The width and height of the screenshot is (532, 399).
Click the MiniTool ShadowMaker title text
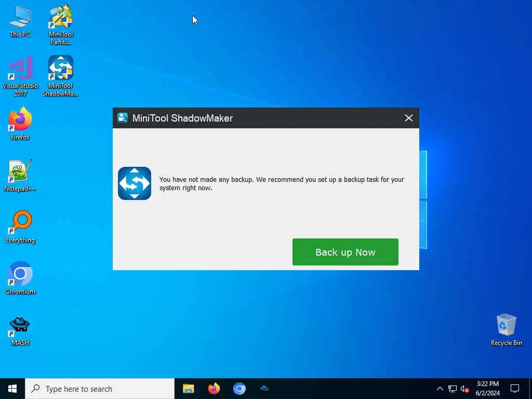tap(182, 118)
